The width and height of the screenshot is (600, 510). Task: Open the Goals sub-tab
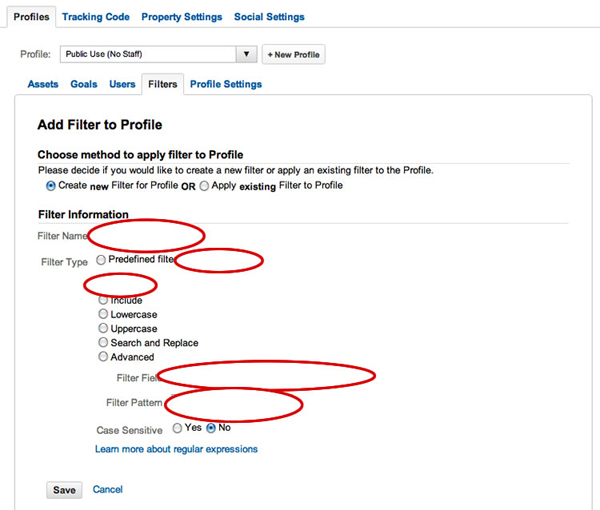click(84, 85)
